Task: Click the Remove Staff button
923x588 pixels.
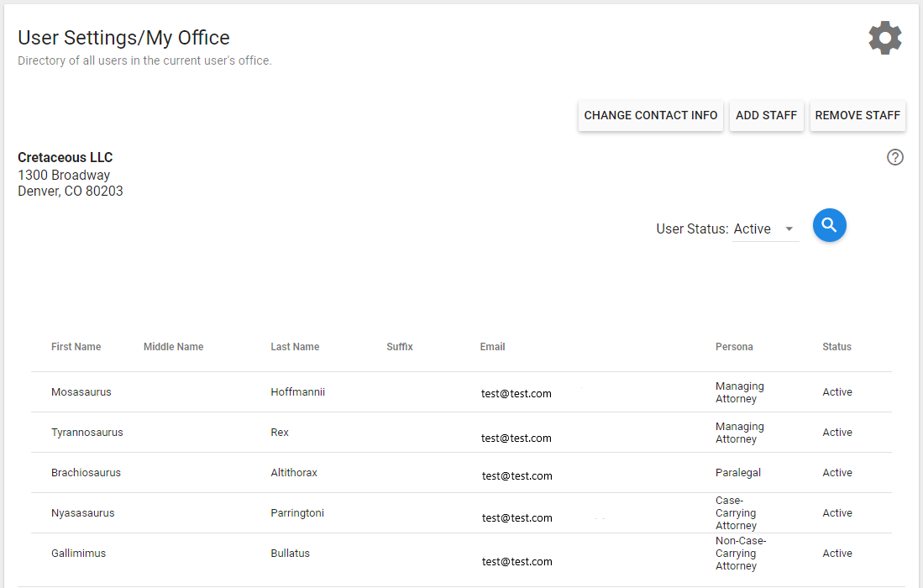Action: click(x=857, y=115)
